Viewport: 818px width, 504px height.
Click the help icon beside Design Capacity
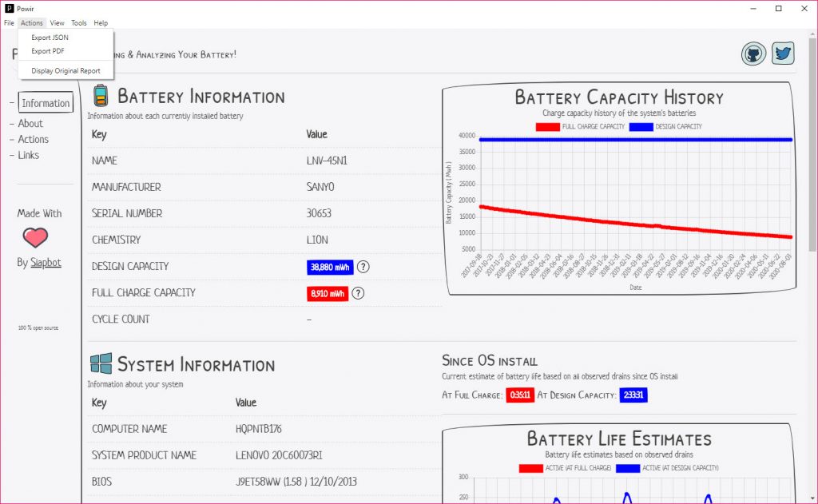[363, 267]
